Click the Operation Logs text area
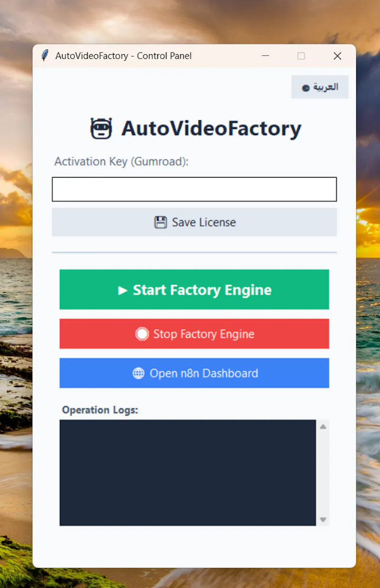This screenshot has width=380, height=588. click(188, 473)
